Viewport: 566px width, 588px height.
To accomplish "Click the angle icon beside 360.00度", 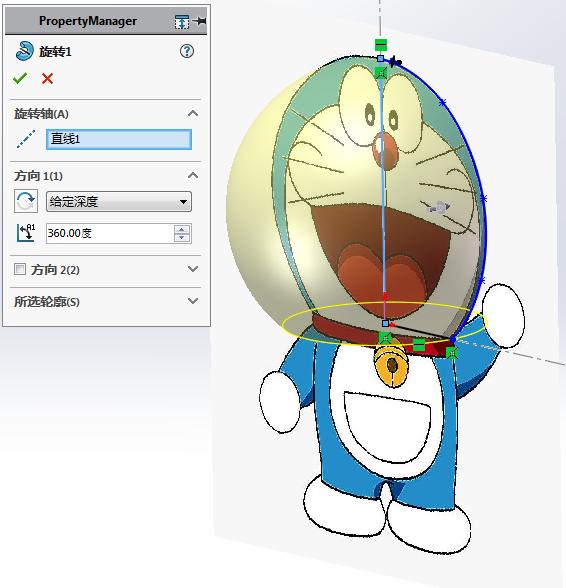I will [x=26, y=233].
